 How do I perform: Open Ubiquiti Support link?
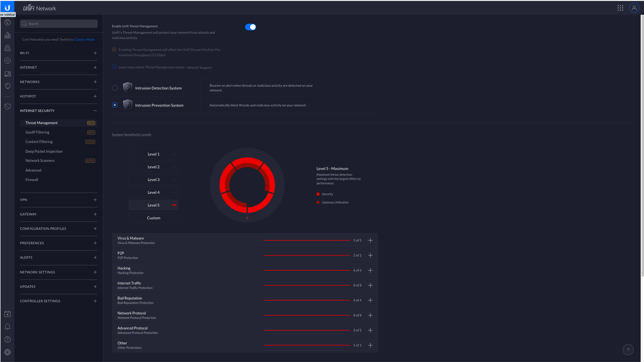tap(199, 67)
